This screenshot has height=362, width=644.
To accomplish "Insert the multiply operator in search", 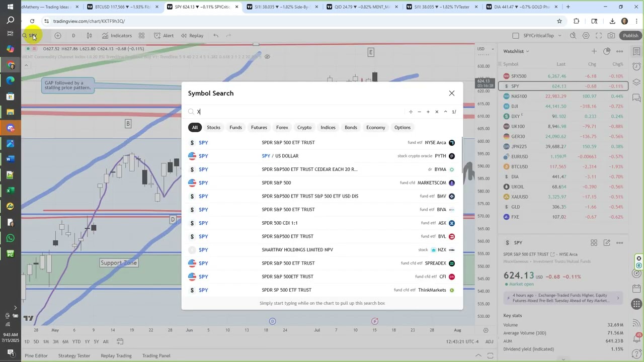I will tap(437, 112).
